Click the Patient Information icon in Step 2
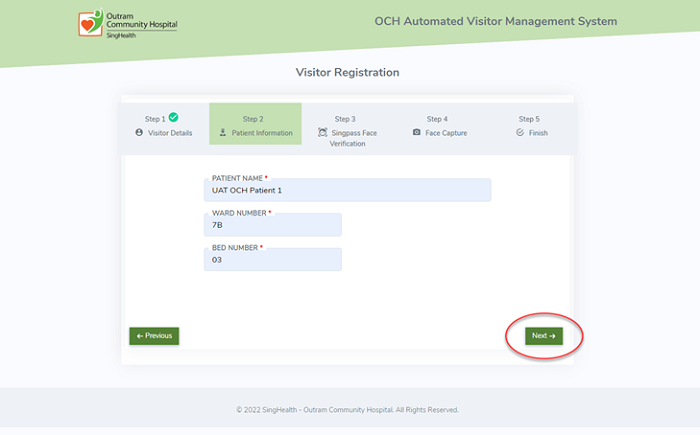The width and height of the screenshot is (700, 435). point(223,133)
